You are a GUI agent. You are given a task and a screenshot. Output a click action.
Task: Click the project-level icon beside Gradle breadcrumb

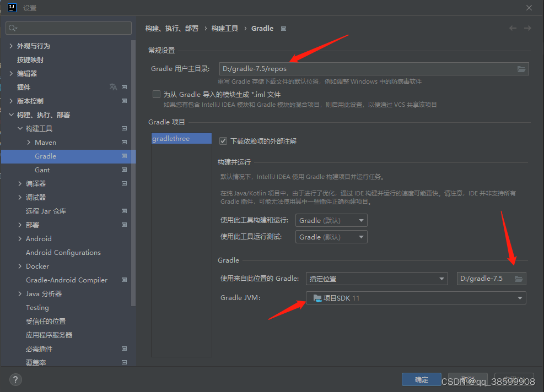[283, 29]
